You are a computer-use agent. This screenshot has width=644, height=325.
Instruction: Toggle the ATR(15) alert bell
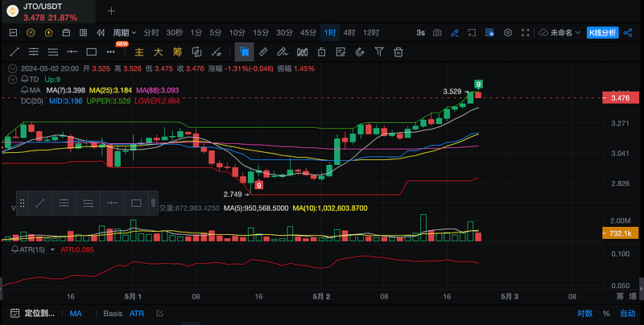[15, 249]
